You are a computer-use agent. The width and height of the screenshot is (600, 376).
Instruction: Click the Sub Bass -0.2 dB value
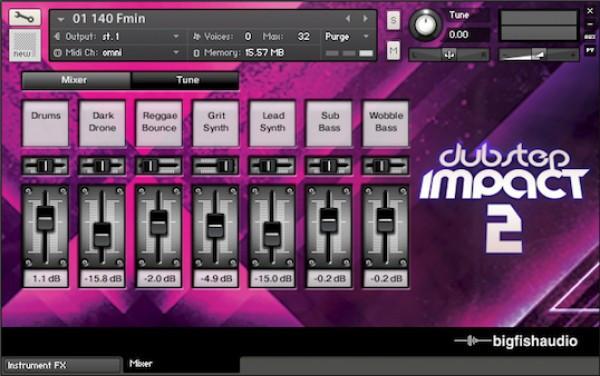[x=329, y=278]
